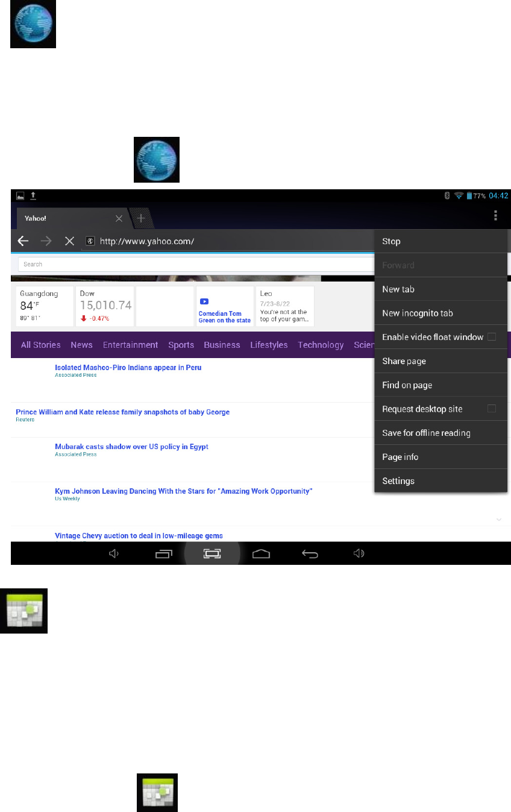This screenshot has height=812, width=511.
Task: Expand the small chevron at page right
Action: pyautogui.click(x=499, y=519)
